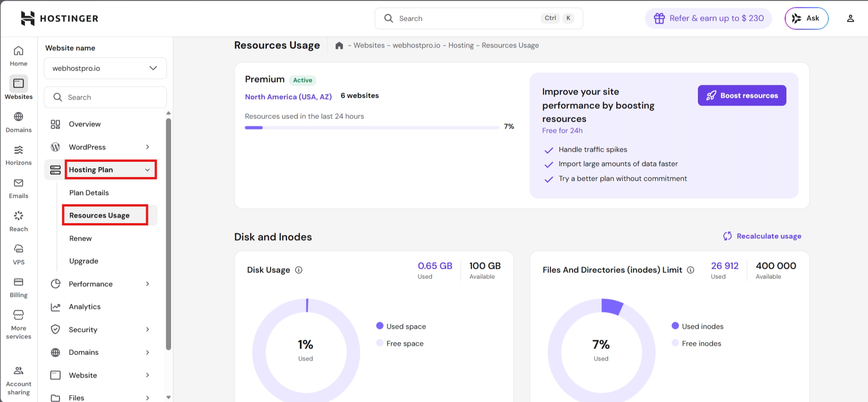
Task: Click the sidebar menu scrollbar
Action: [x=168, y=234]
